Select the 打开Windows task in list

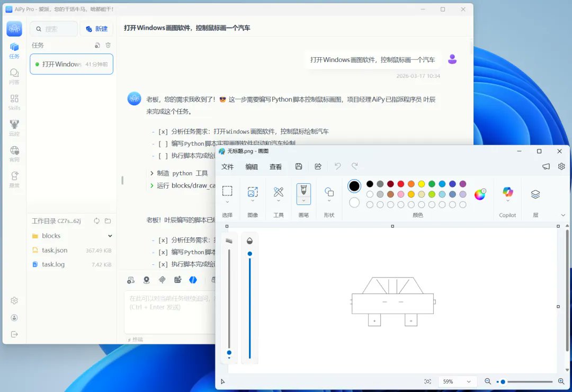pos(71,64)
